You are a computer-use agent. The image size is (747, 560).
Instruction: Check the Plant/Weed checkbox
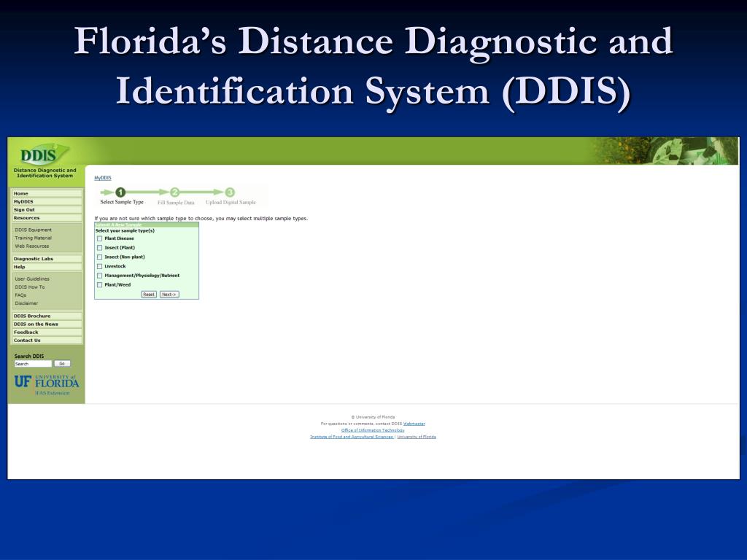click(99, 285)
